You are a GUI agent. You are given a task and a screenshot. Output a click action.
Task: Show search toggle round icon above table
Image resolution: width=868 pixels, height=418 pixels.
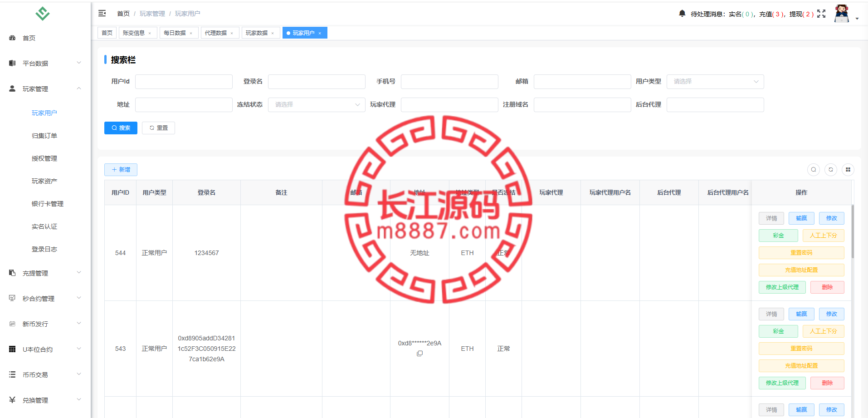tap(814, 170)
